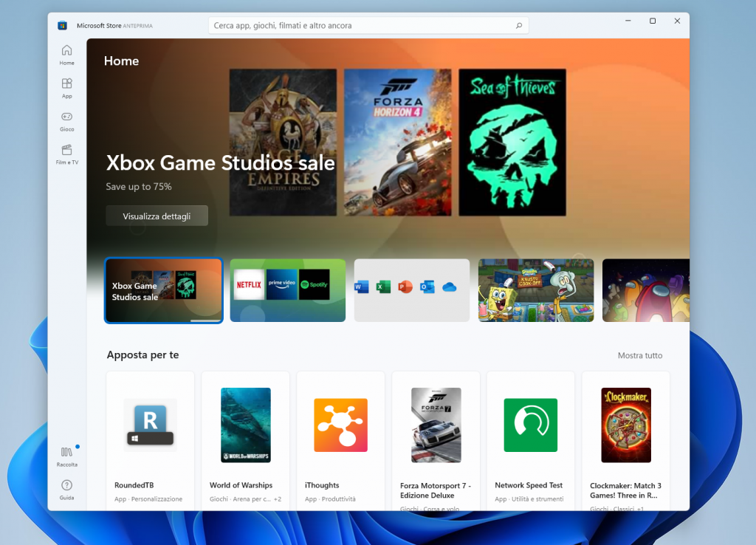Click the Apposta per te heading

coord(142,355)
